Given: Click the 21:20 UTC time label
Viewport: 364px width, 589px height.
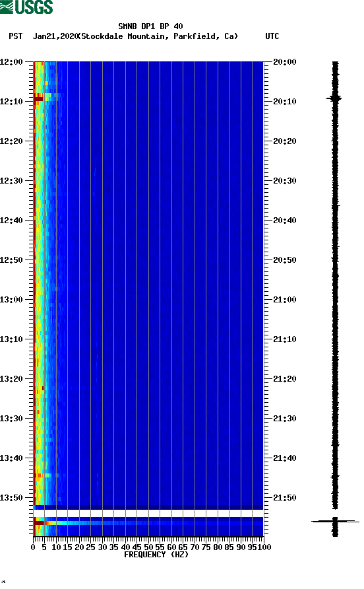Looking at the screenshot, I should tap(284, 378).
